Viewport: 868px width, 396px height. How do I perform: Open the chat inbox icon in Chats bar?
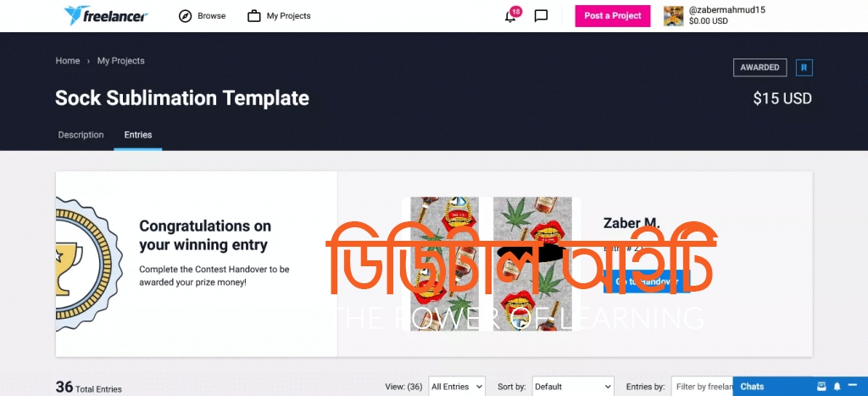pyautogui.click(x=821, y=386)
